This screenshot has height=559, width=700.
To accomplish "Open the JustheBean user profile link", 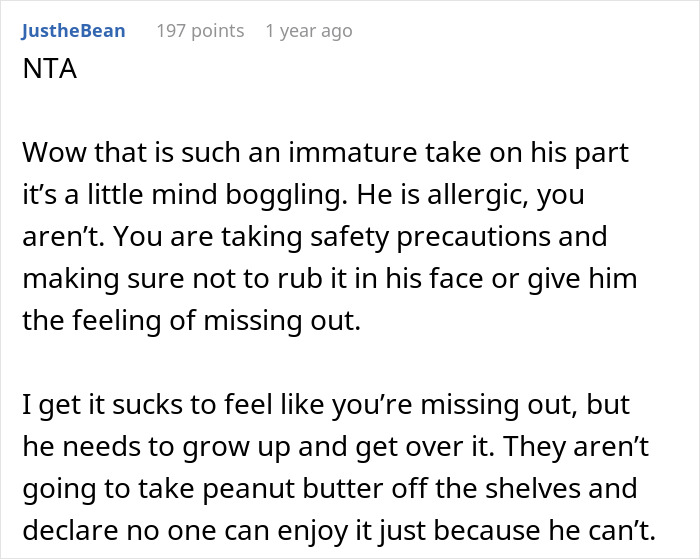I will 73,31.
